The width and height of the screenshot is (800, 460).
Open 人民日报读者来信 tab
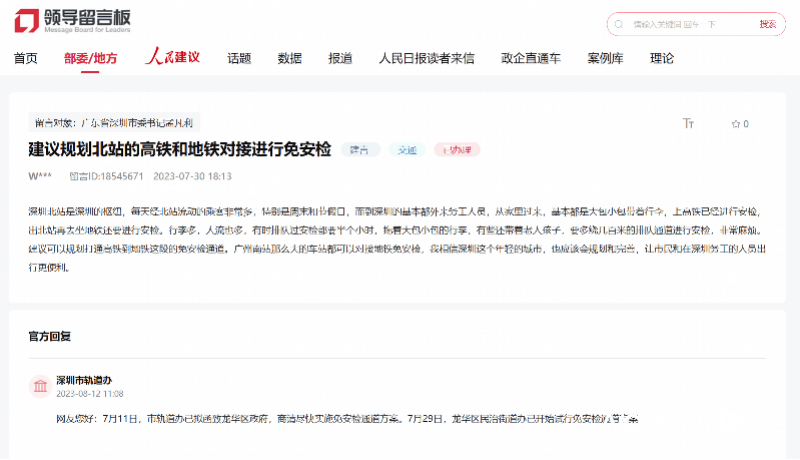coord(426,59)
